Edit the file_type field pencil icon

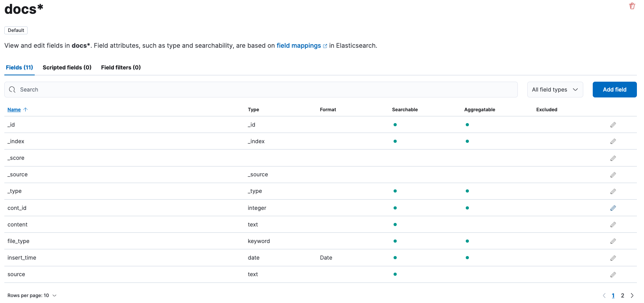(613, 241)
